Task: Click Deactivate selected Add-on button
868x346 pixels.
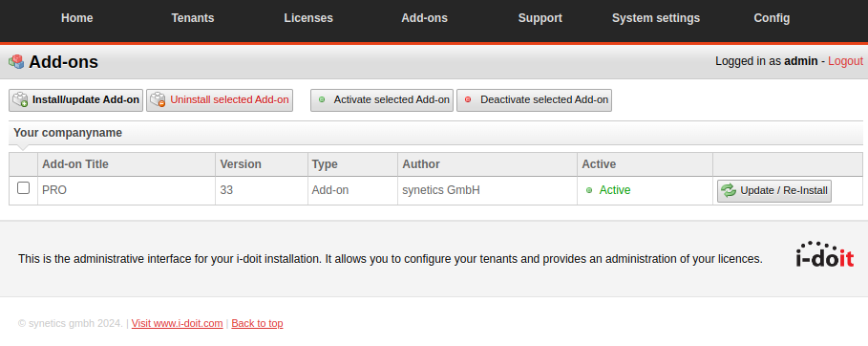Action: click(534, 100)
